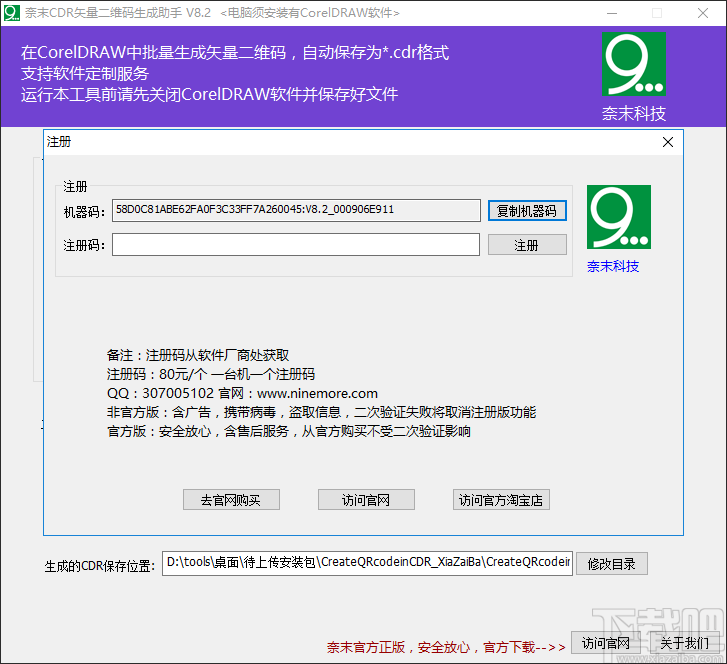Screen dimensions: 727x664
Task: Open 访问官方淘宝店 button
Action: click(501, 500)
